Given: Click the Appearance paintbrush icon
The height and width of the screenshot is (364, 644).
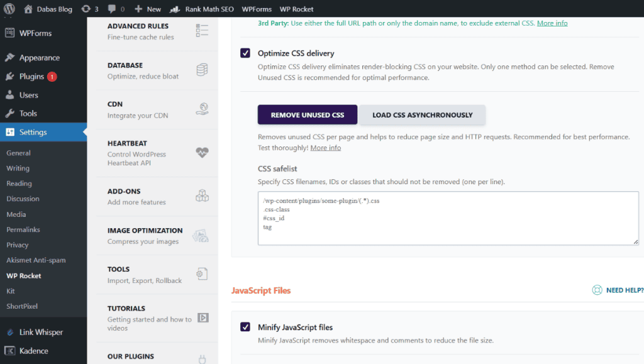Looking at the screenshot, I should point(10,57).
